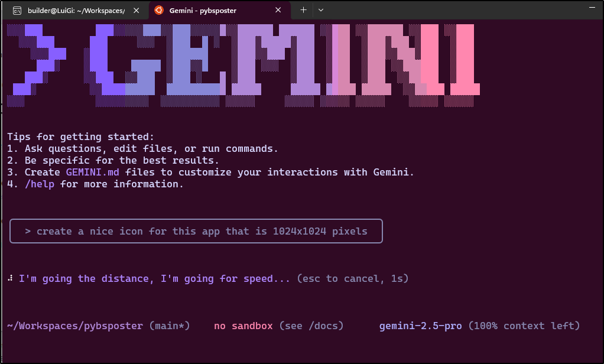Click the gemini-2.5-pro model name
The width and height of the screenshot is (604, 364).
click(420, 326)
